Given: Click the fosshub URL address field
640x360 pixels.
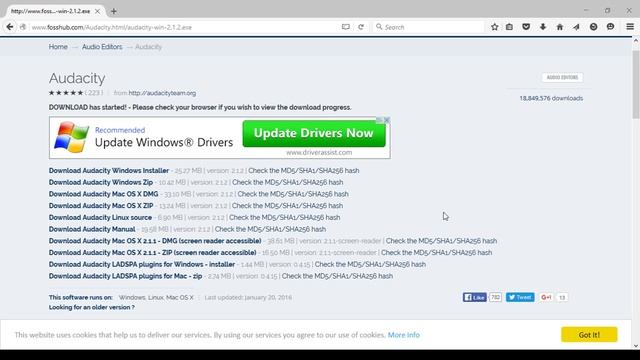Looking at the screenshot, I should [x=184, y=27].
